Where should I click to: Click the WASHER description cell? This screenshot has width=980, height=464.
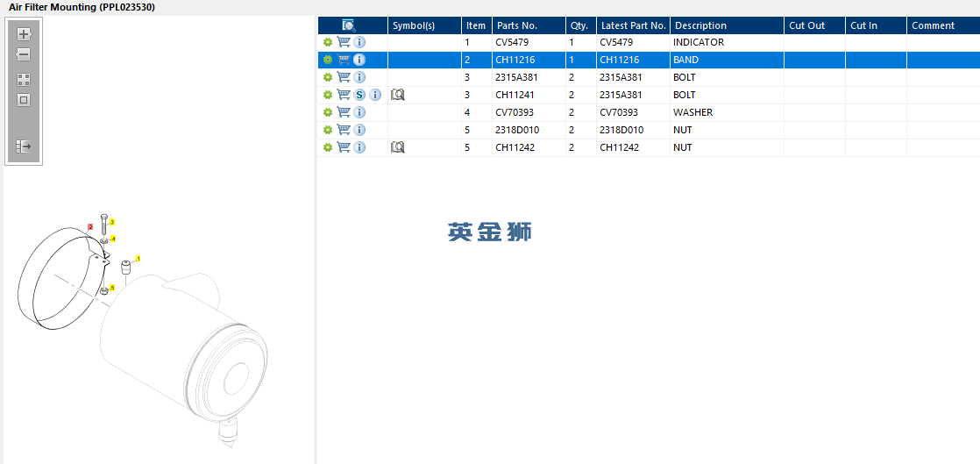pos(727,112)
